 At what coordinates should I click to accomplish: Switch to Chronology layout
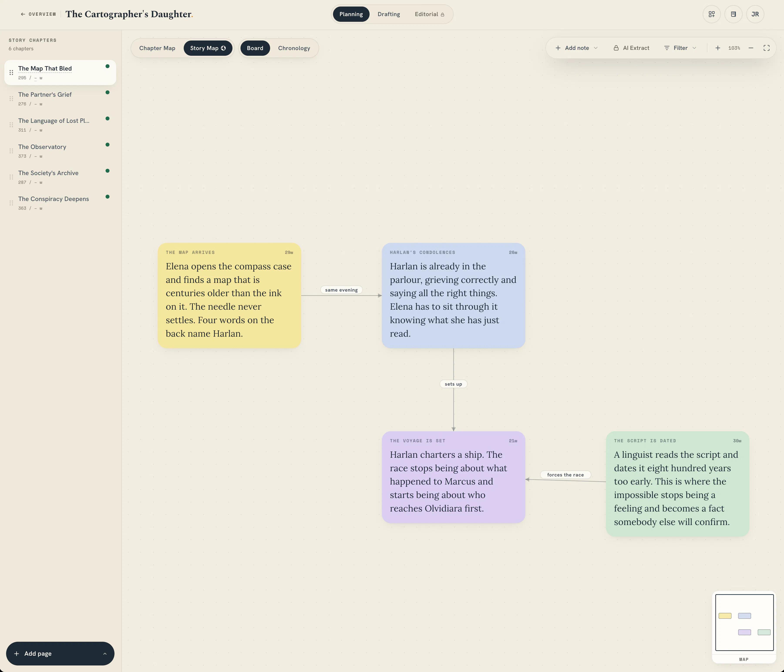click(294, 48)
